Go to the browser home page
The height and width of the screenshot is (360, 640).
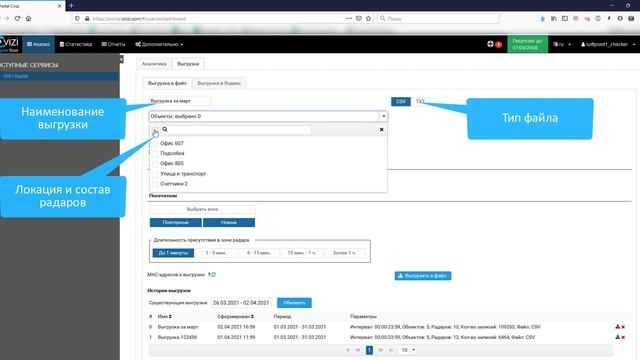[x=29, y=18]
